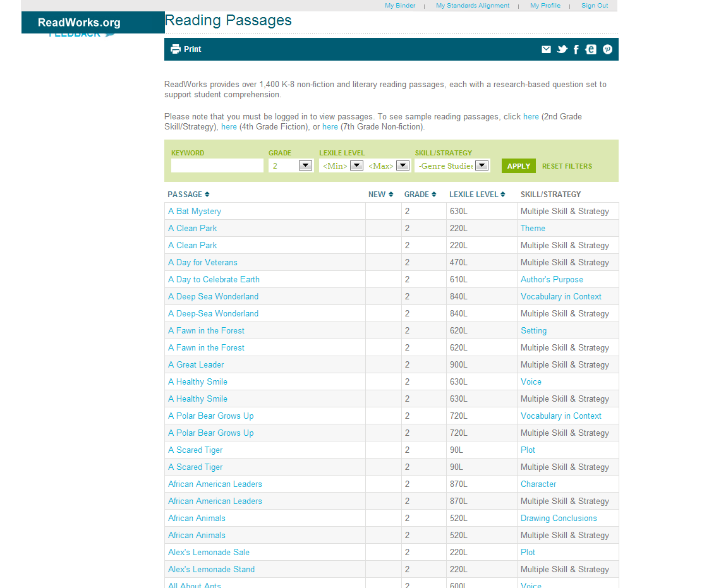721x588 pixels.
Task: Open the passage A Bat Mystery
Action: pyautogui.click(x=194, y=211)
